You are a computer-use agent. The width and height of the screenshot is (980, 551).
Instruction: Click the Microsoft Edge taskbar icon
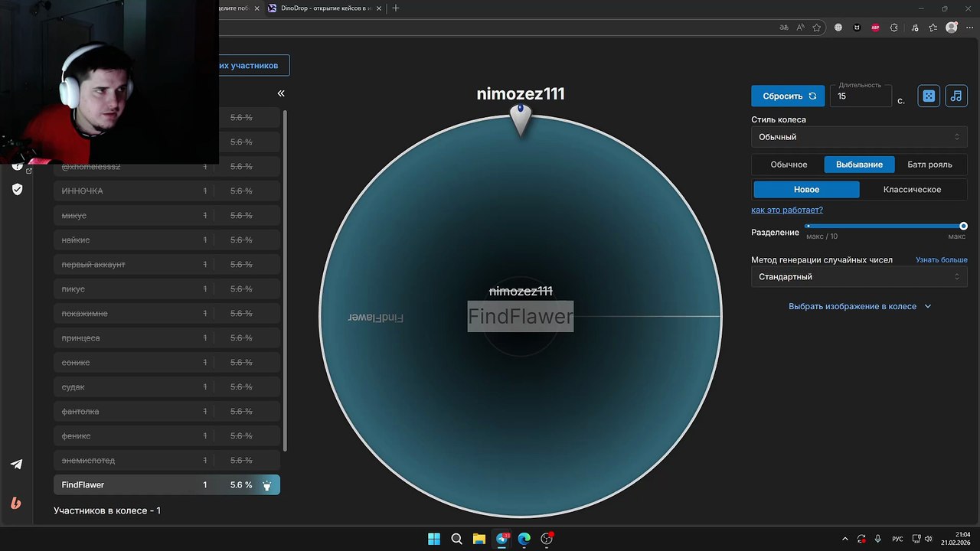click(x=524, y=539)
